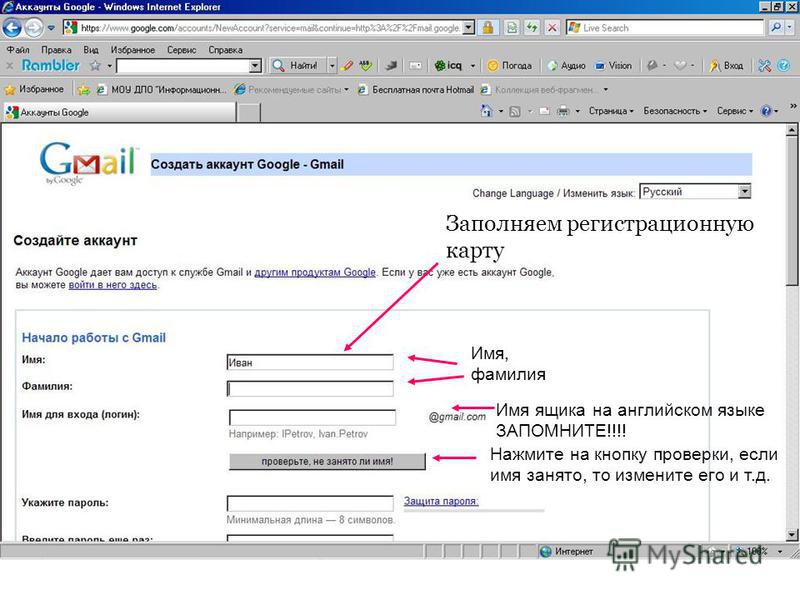Click the Home icon on command bar
Screen dimensions: 800x600
pyautogui.click(x=486, y=111)
